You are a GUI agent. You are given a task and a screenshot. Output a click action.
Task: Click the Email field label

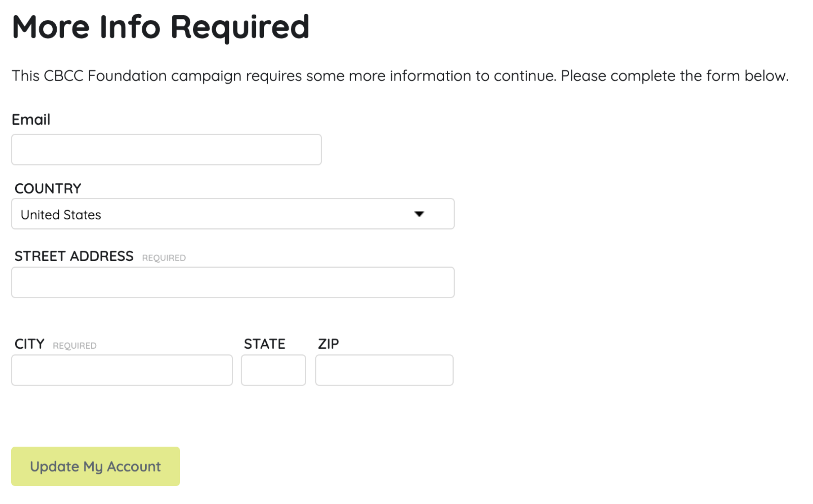(x=31, y=119)
